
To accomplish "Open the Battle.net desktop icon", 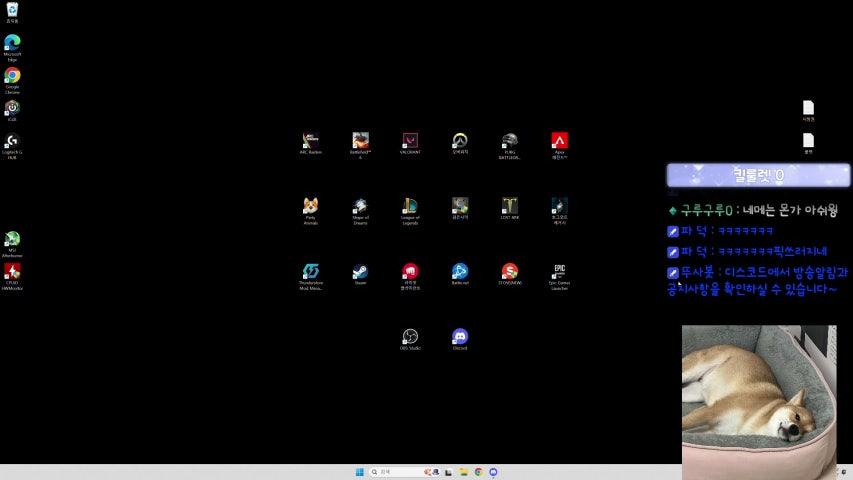I will (460, 271).
